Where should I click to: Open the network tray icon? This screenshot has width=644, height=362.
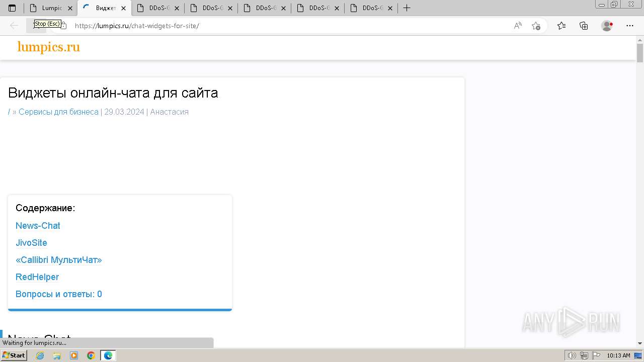tap(584, 355)
